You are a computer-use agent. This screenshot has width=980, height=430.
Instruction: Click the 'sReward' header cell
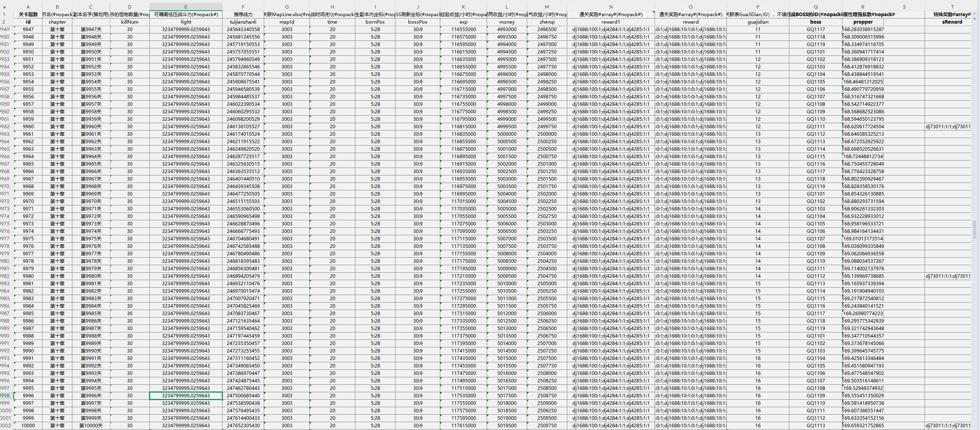tap(952, 22)
